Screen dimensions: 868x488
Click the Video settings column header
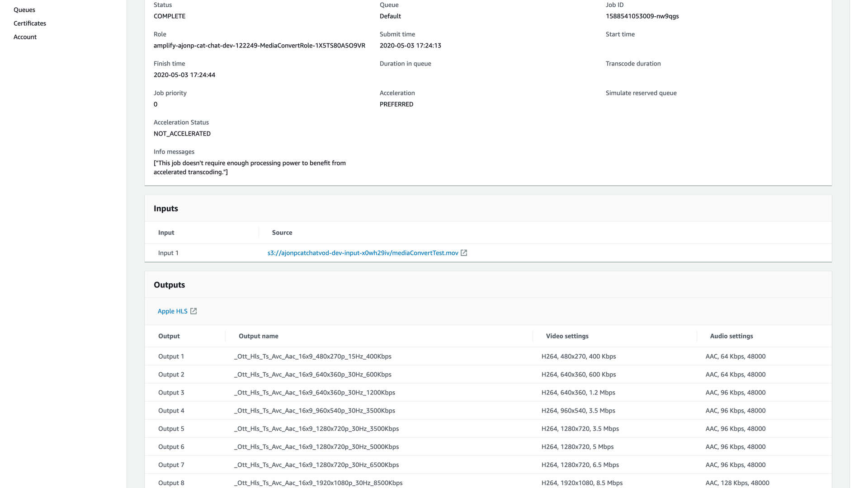point(567,336)
